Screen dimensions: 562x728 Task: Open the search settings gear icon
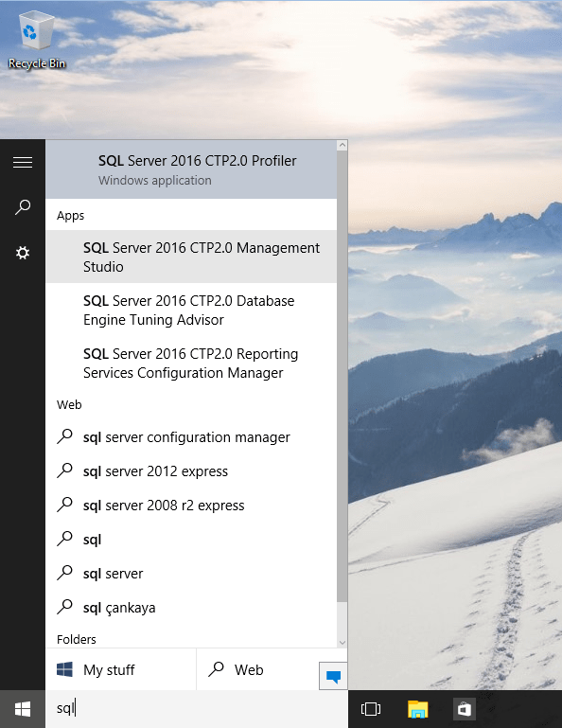pyautogui.click(x=23, y=253)
